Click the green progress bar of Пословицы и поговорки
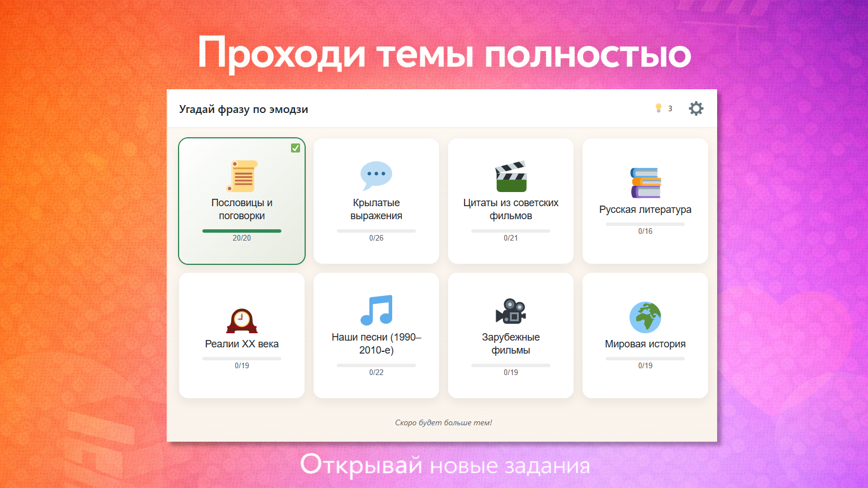This screenshot has width=868, height=488. tap(242, 230)
